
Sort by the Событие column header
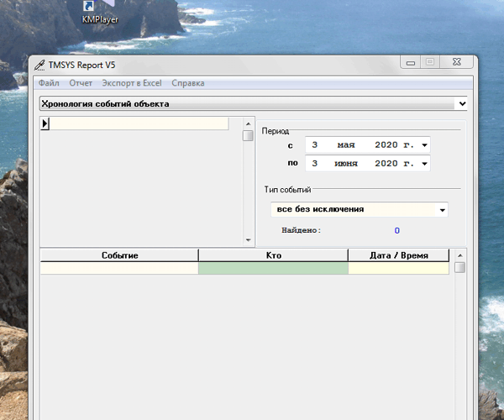point(119,255)
